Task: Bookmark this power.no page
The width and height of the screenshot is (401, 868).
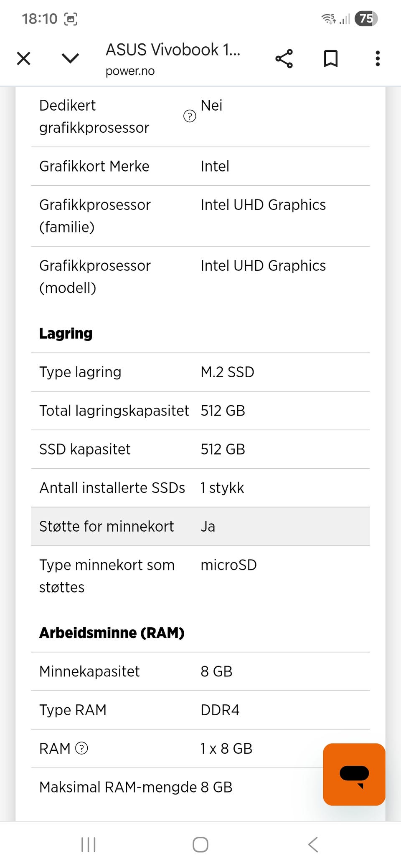Action: pos(331,58)
